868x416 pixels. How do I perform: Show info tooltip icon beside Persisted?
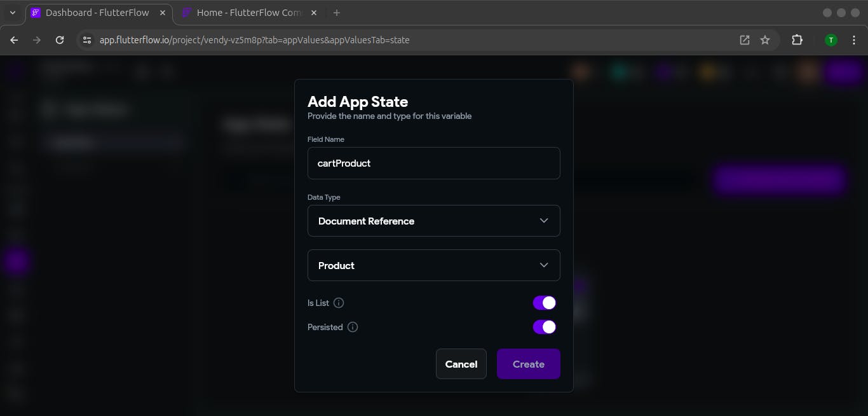pos(353,327)
